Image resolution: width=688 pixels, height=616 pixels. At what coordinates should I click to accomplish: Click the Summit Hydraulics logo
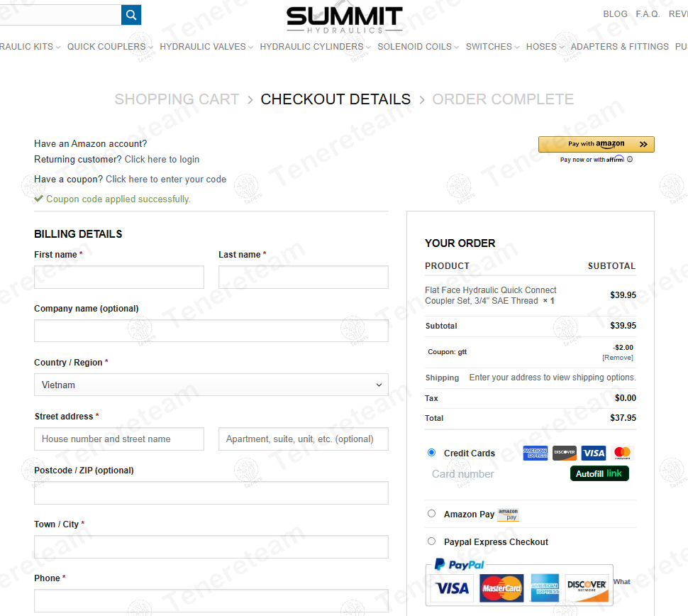click(344, 19)
